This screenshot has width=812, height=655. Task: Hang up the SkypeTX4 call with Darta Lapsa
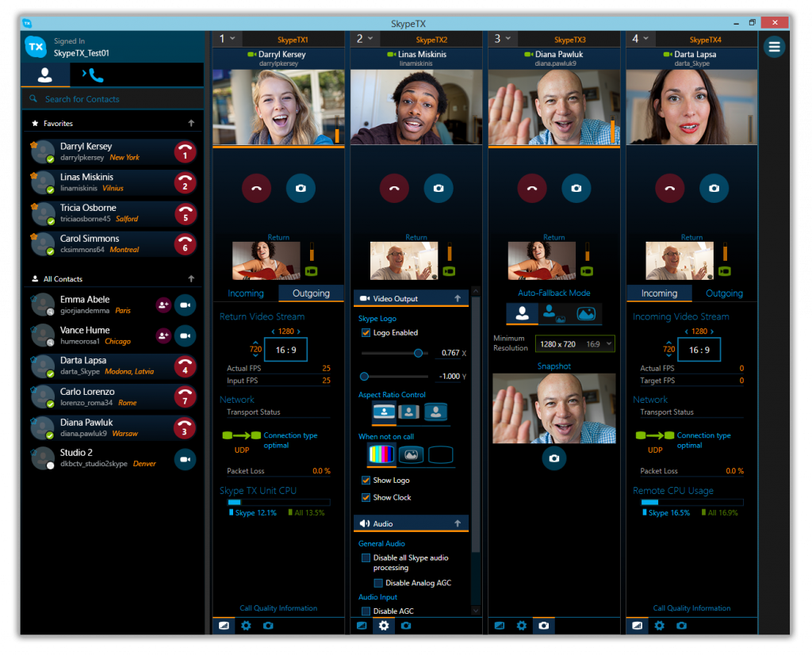click(x=669, y=189)
